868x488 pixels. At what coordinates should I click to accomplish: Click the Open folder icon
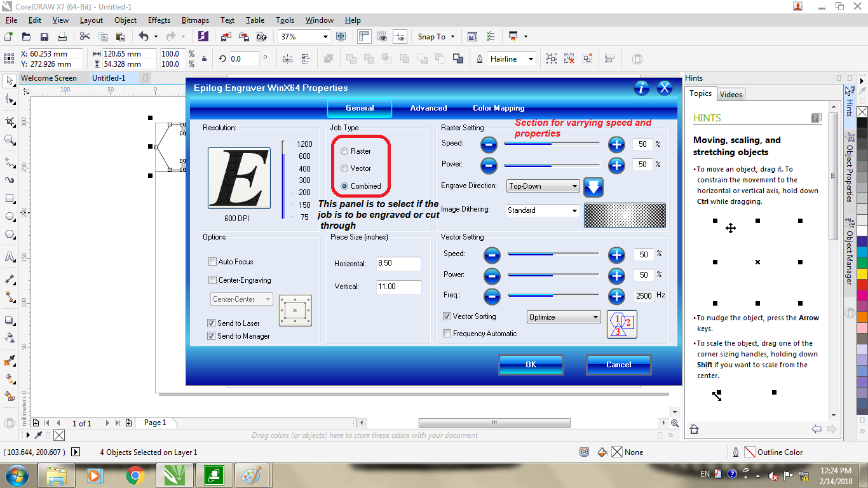27,37
